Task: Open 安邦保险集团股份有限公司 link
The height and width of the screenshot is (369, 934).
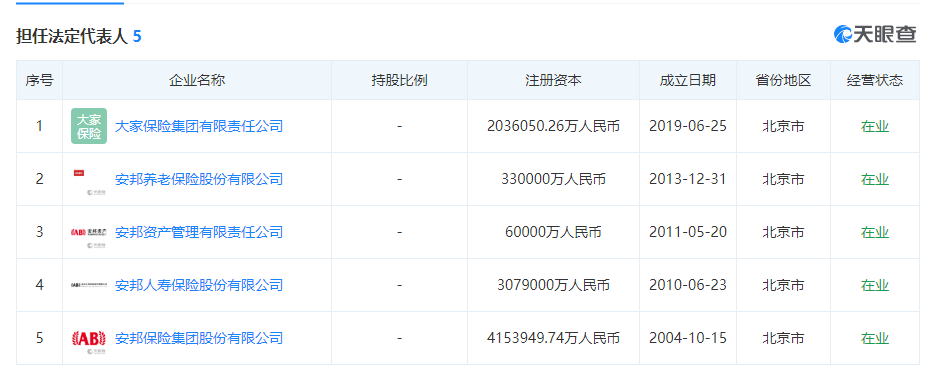Action: pos(198,339)
